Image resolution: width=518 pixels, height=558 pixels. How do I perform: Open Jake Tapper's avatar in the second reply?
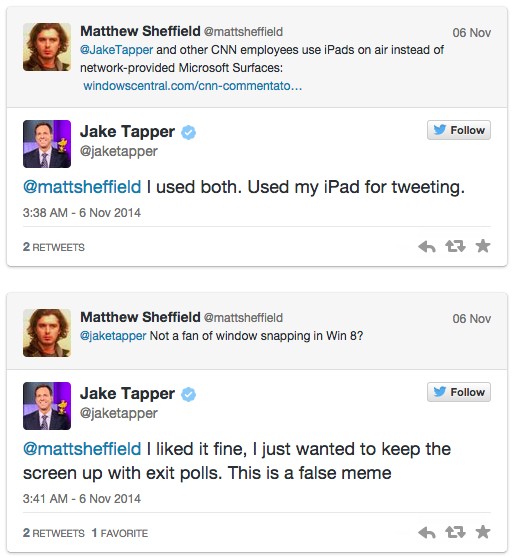click(x=47, y=406)
